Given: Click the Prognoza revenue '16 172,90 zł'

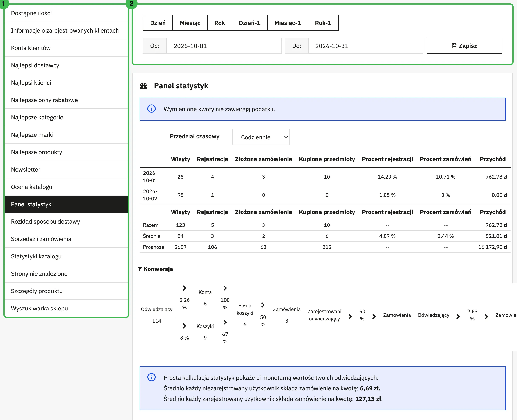Looking at the screenshot, I should click(x=493, y=247).
